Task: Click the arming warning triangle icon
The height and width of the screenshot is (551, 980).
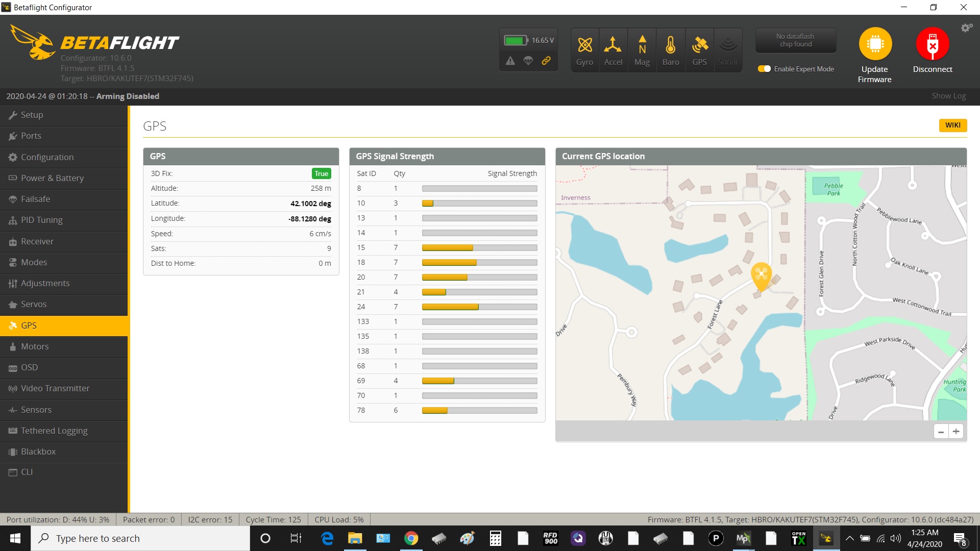Action: [510, 61]
